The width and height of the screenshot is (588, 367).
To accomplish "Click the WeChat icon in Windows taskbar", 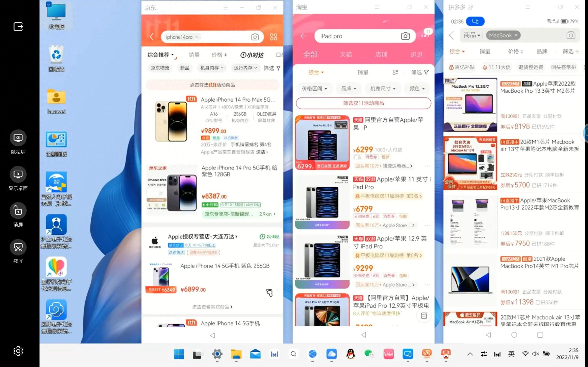I will 370,354.
